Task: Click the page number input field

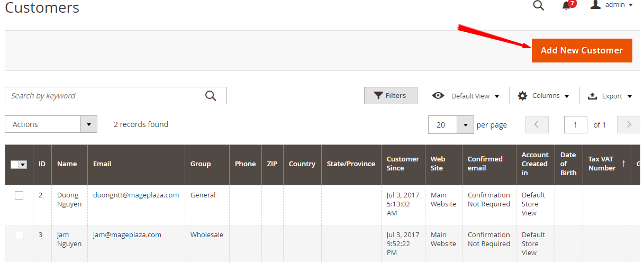Action: click(576, 125)
